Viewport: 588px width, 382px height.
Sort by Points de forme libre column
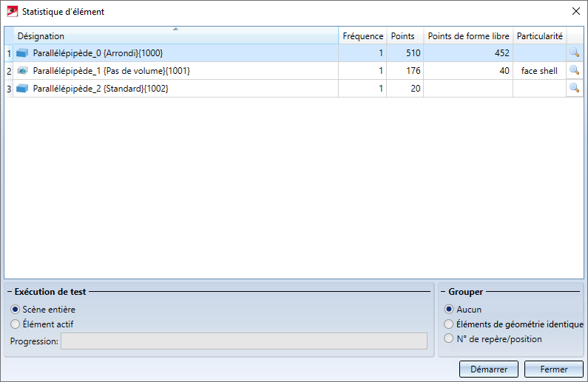(468, 36)
